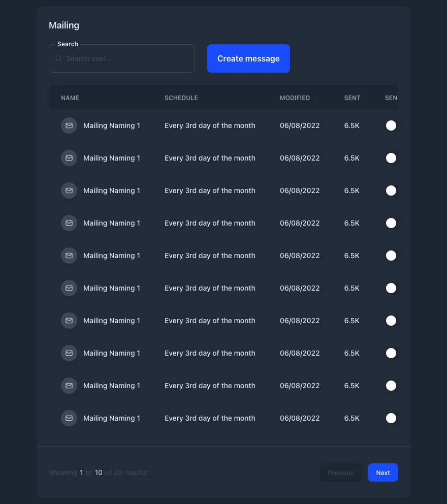This screenshot has height=504, width=447.
Task: Select the mail icon in the eighth row
Action: click(69, 353)
